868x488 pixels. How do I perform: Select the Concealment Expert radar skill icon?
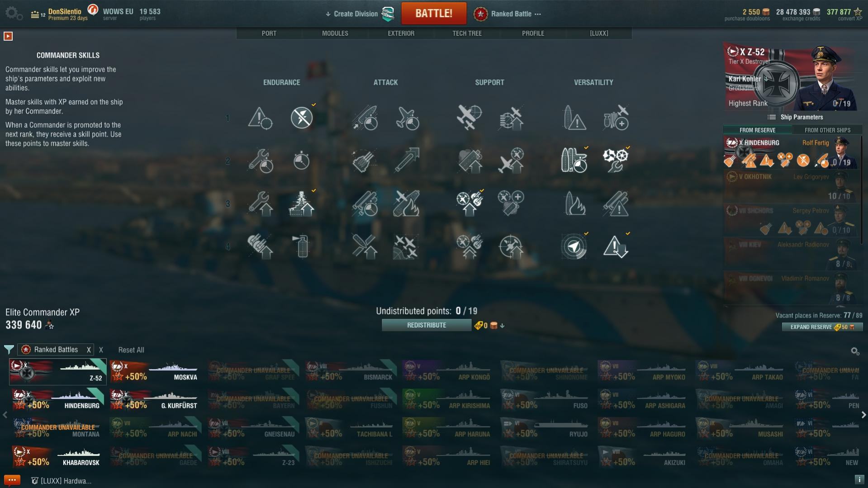tap(574, 247)
